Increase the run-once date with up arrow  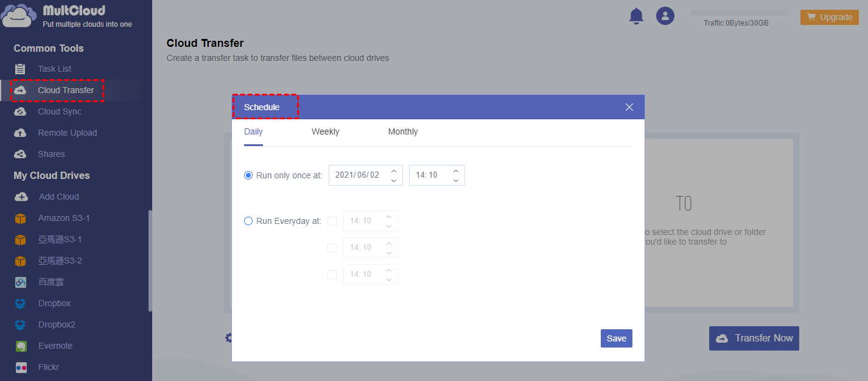[x=394, y=171]
